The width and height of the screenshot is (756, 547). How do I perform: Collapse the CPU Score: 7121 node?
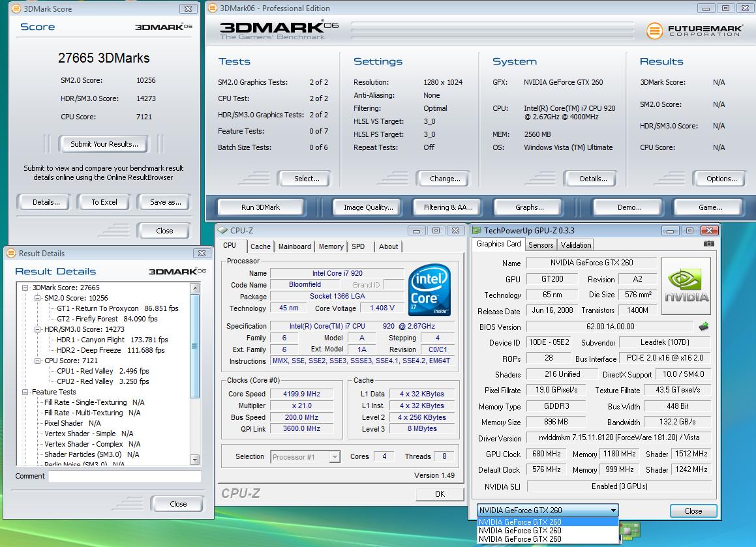click(x=37, y=361)
